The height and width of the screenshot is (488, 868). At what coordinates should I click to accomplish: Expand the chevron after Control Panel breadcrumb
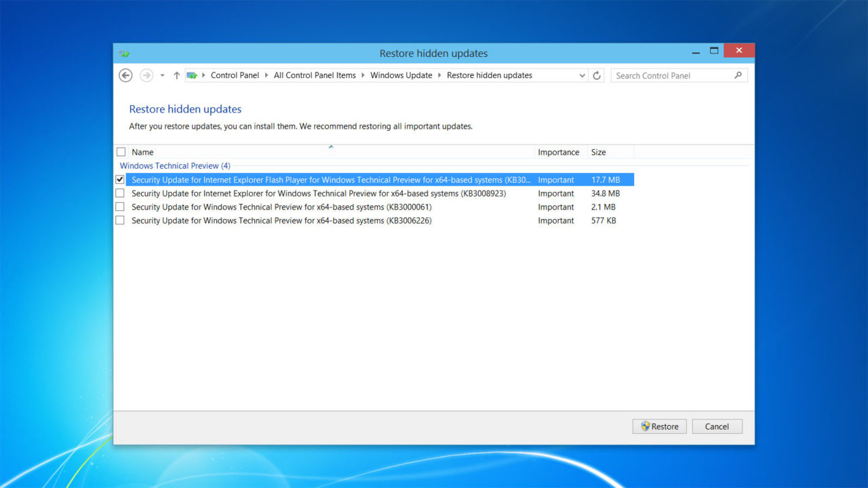(x=267, y=75)
